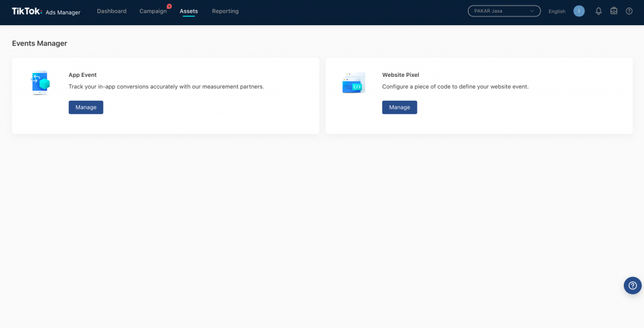This screenshot has height=328, width=644.
Task: Go to the Campaign tab
Action: click(153, 11)
